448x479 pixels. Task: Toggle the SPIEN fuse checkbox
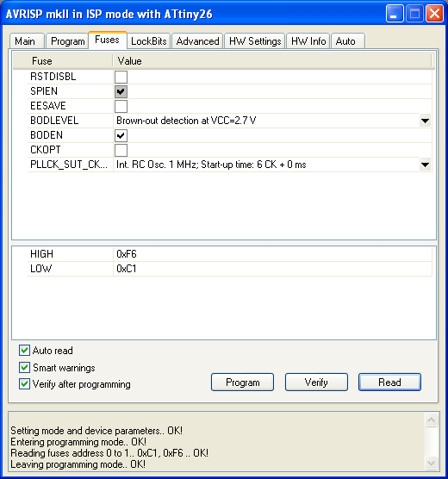(121, 91)
